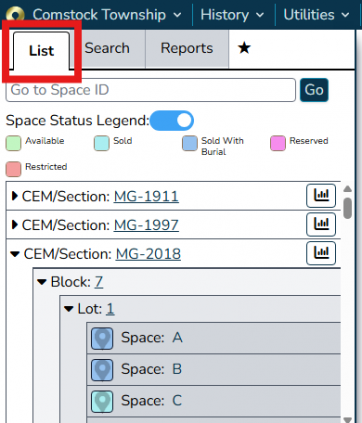Click the map pin icon for Space C

[x=102, y=402]
